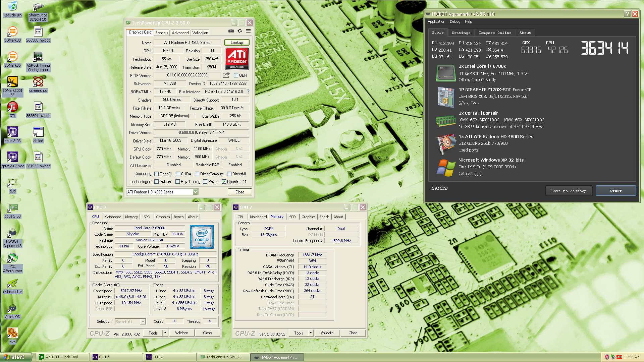Switch to AMD GPU Clock Tool taskbar item
644x362 pixels.
tap(62, 357)
